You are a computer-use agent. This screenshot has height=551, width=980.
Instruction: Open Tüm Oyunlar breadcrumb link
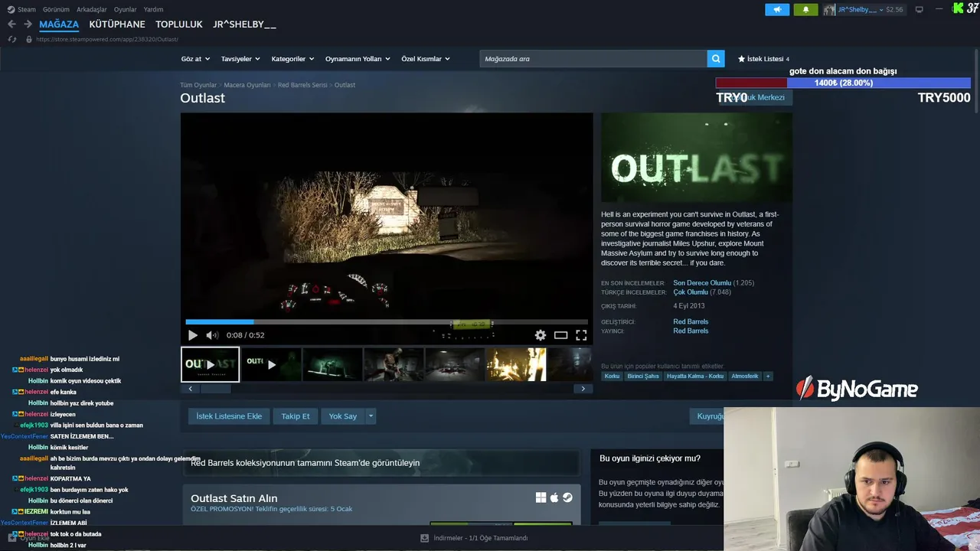pos(198,85)
